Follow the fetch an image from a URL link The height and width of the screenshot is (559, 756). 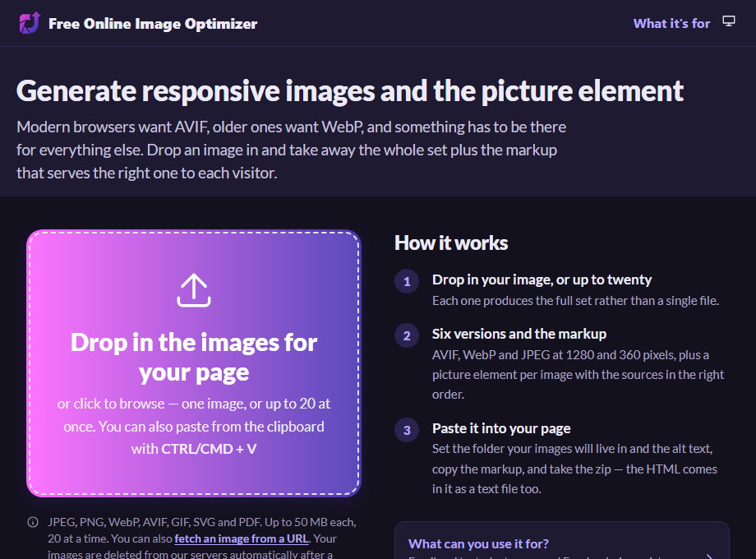241,538
